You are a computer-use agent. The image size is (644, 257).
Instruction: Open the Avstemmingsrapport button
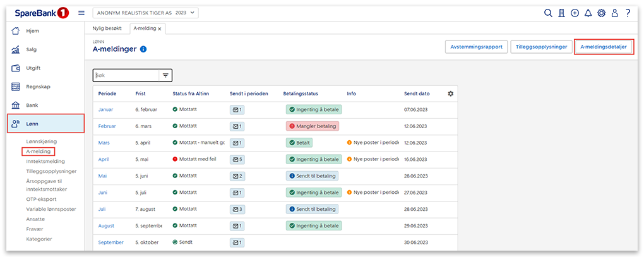pyautogui.click(x=476, y=47)
